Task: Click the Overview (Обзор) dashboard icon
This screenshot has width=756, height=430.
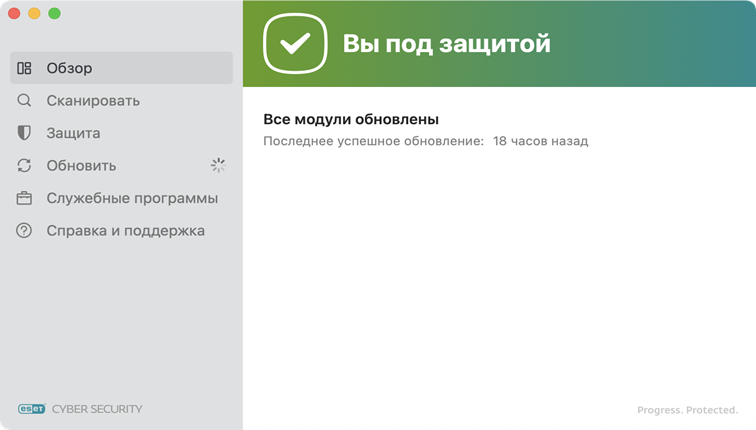Action: 24,68
